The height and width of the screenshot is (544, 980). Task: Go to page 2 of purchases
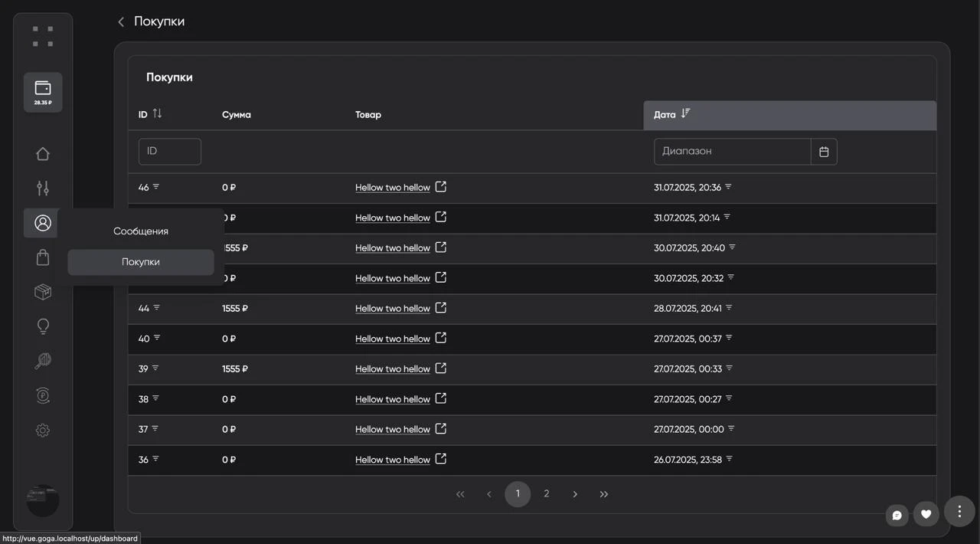[546, 494]
